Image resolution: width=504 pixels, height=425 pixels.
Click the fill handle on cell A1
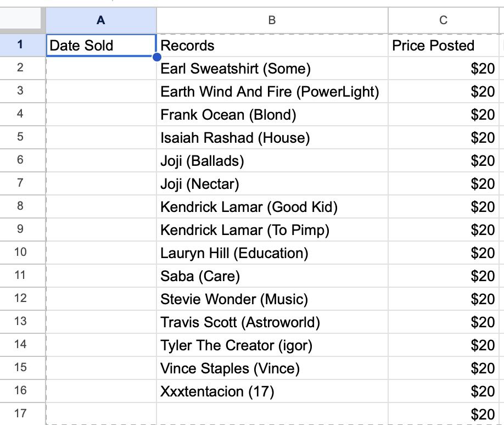157,57
